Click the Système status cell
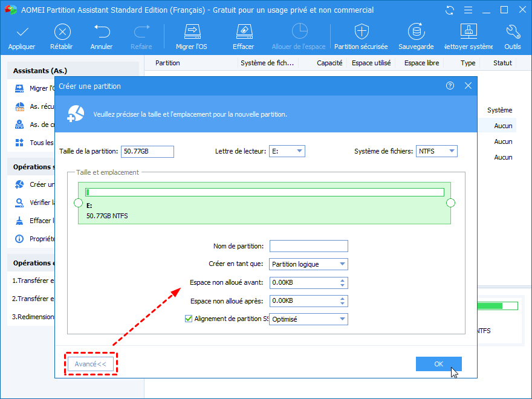532x399 pixels. [499, 110]
